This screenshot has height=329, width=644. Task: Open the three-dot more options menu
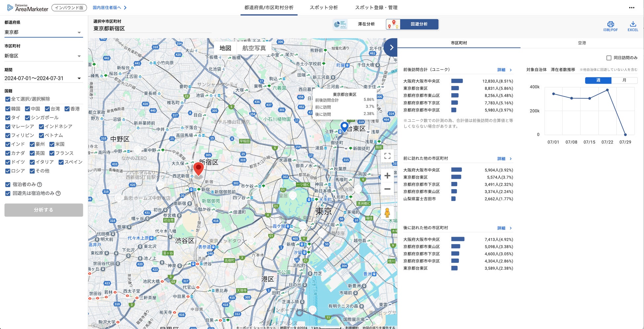[x=631, y=8]
